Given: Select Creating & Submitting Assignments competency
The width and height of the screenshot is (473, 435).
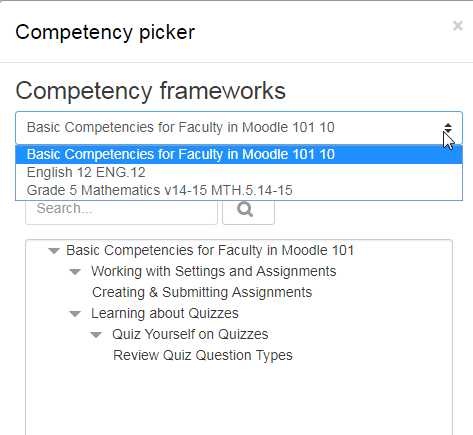Looking at the screenshot, I should tap(202, 292).
